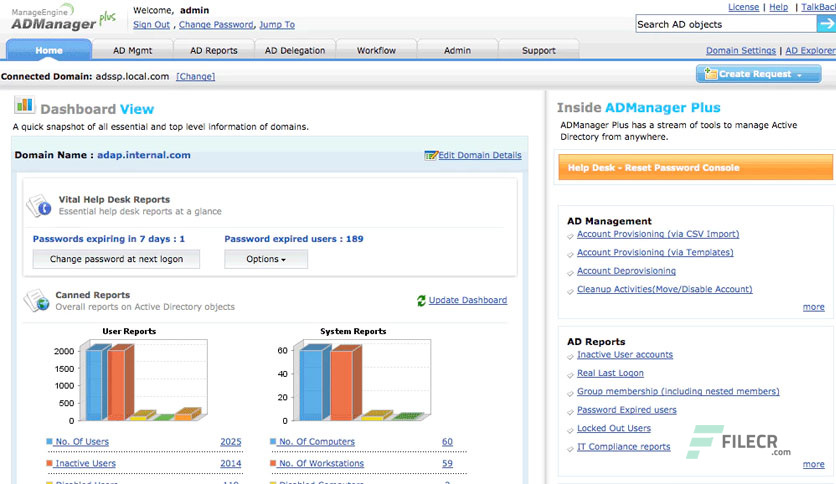This screenshot has width=836, height=484.
Task: Open Password Expired users report link
Action: 627,410
